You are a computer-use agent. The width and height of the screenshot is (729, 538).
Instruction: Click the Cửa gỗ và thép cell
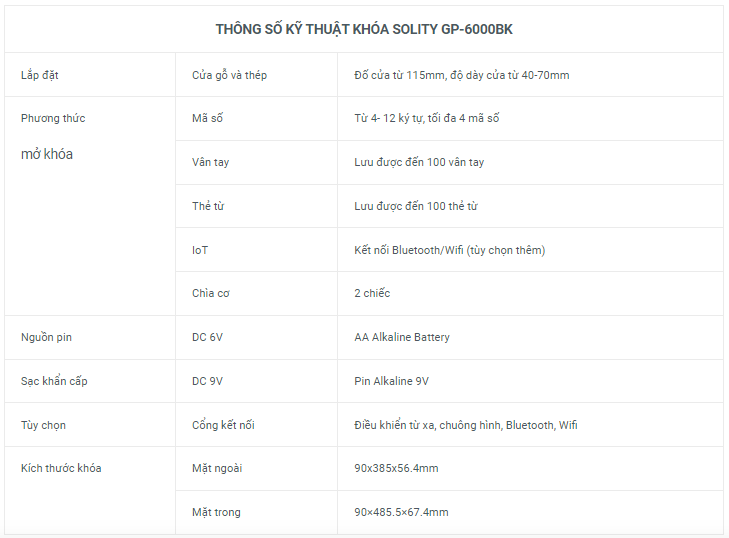[x=229, y=75]
